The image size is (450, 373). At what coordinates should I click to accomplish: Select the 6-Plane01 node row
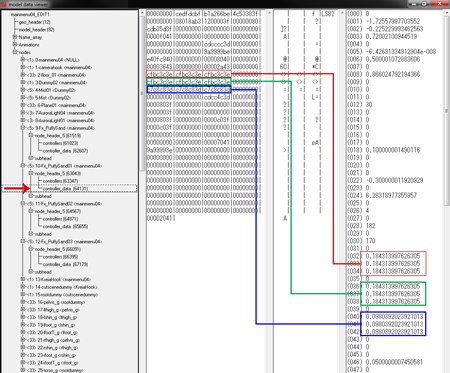[56, 105]
